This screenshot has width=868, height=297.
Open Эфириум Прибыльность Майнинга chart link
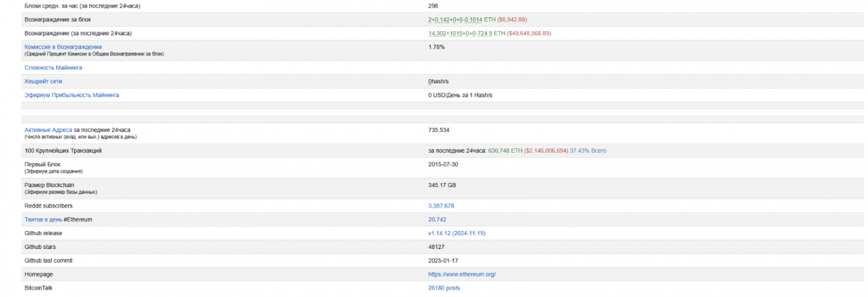point(72,95)
